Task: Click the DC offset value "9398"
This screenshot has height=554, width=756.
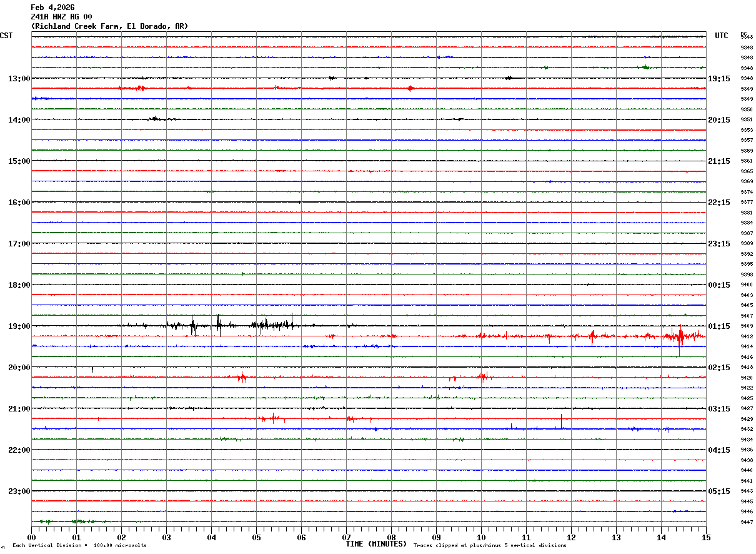Action: click(x=747, y=274)
